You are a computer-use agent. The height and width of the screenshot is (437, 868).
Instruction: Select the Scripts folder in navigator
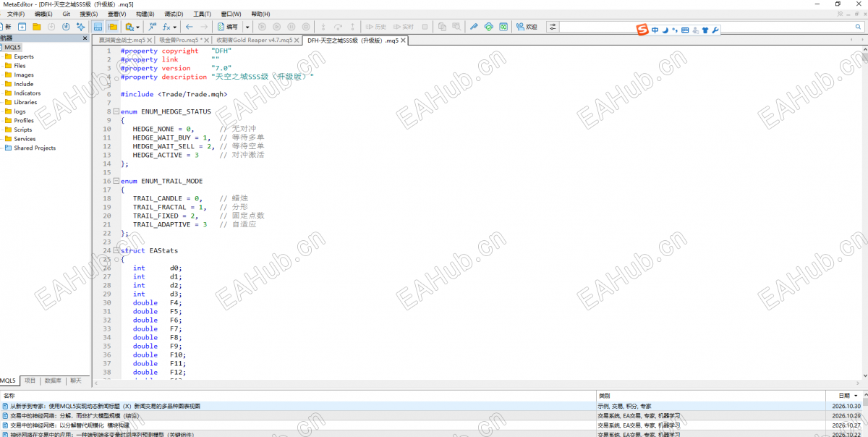(x=22, y=130)
